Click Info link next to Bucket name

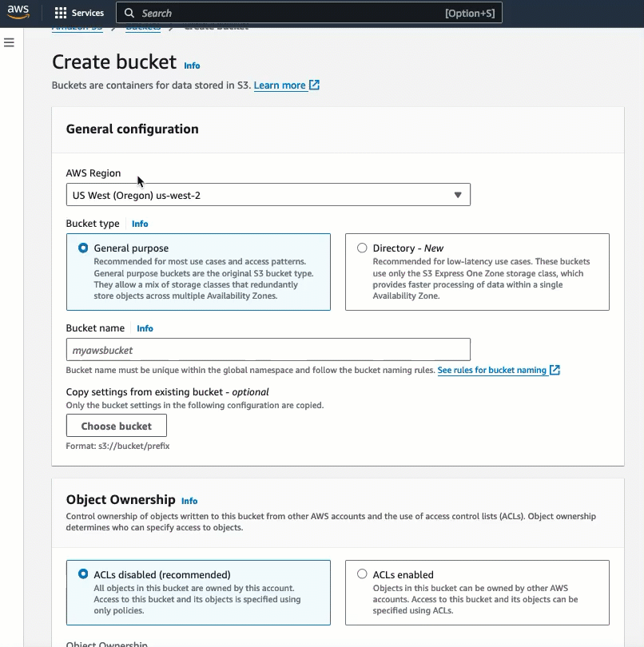pyautogui.click(x=145, y=328)
